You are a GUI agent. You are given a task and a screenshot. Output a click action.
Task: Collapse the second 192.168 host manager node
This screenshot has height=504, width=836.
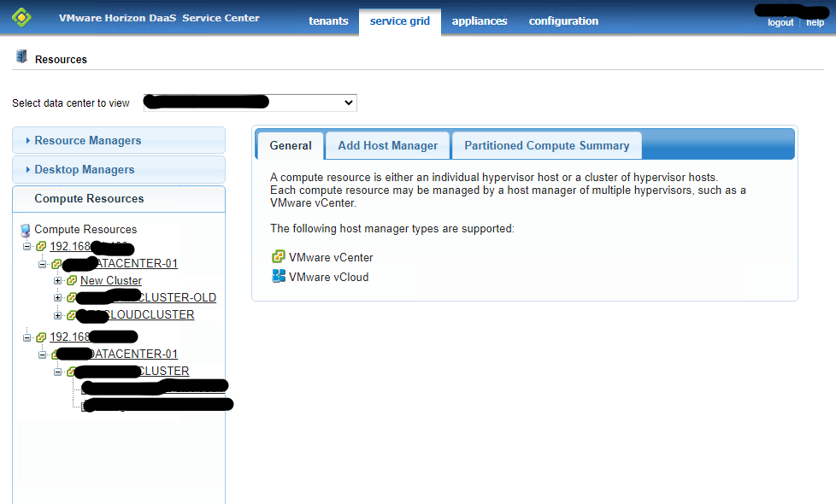pos(26,337)
